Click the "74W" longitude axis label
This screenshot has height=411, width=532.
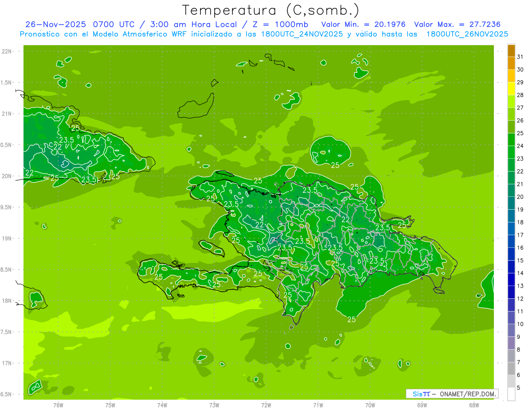162,405
